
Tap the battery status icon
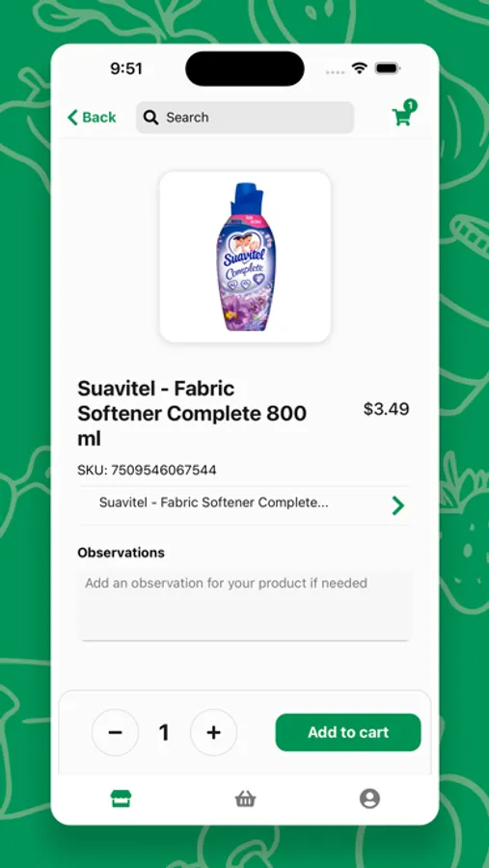(388, 68)
